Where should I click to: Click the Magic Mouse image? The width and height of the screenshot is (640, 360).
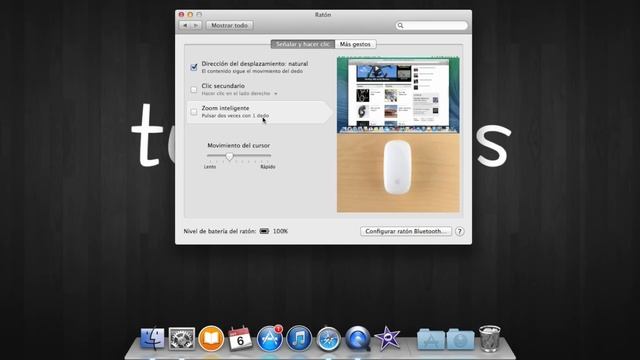pyautogui.click(x=397, y=168)
